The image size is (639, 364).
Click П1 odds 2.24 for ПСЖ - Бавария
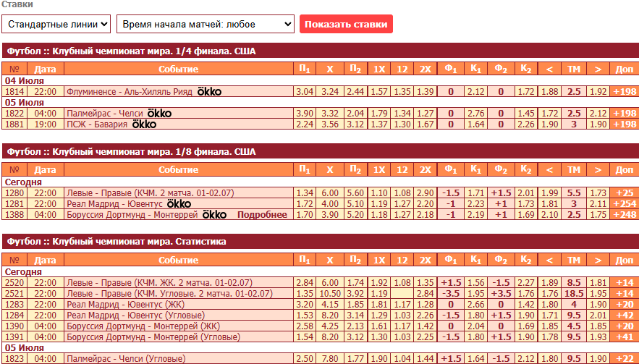tap(305, 124)
